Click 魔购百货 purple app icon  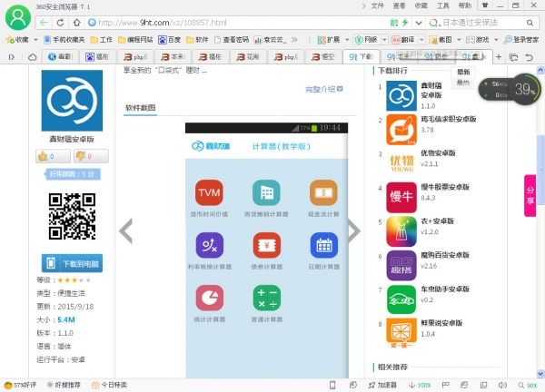point(401,265)
